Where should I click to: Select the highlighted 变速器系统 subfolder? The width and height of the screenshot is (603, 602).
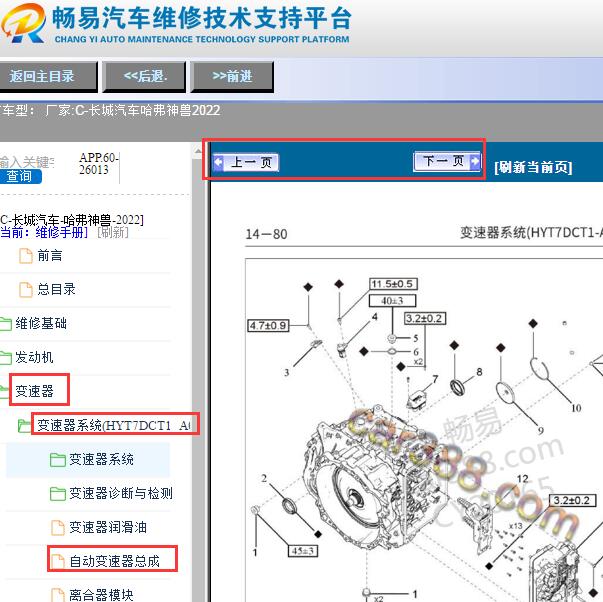point(101,459)
